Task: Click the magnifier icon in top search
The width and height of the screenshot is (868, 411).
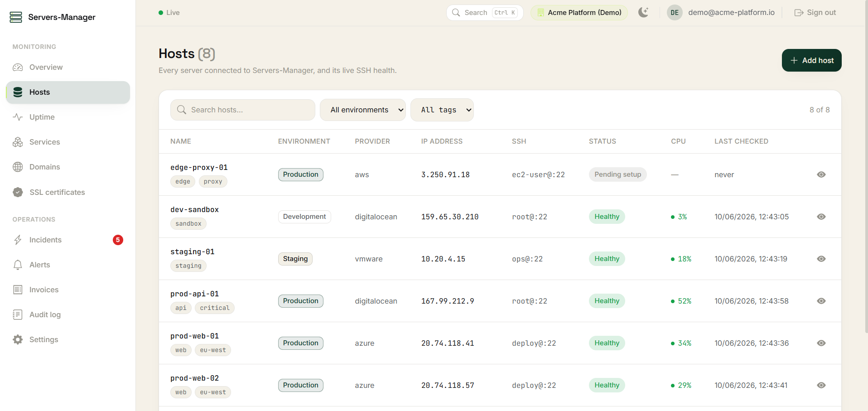Action: click(456, 13)
